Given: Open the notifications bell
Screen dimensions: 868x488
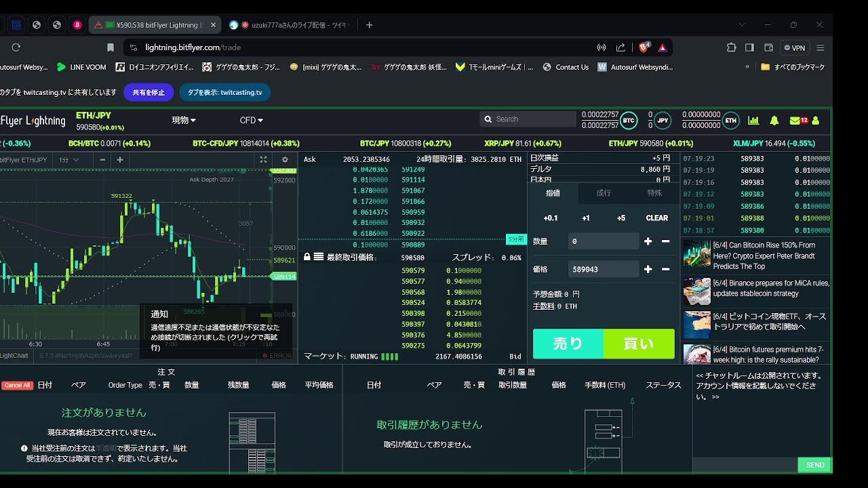Looking at the screenshot, I should click(x=774, y=121).
